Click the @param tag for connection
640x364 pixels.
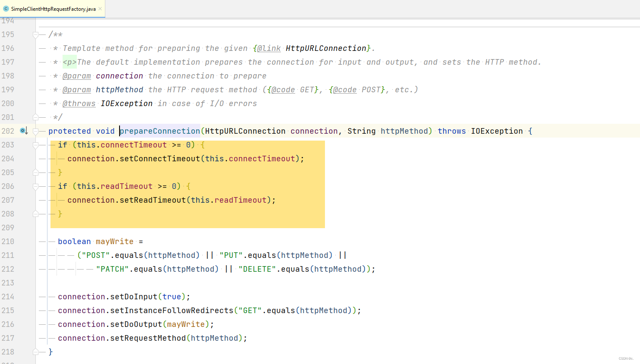pos(77,76)
